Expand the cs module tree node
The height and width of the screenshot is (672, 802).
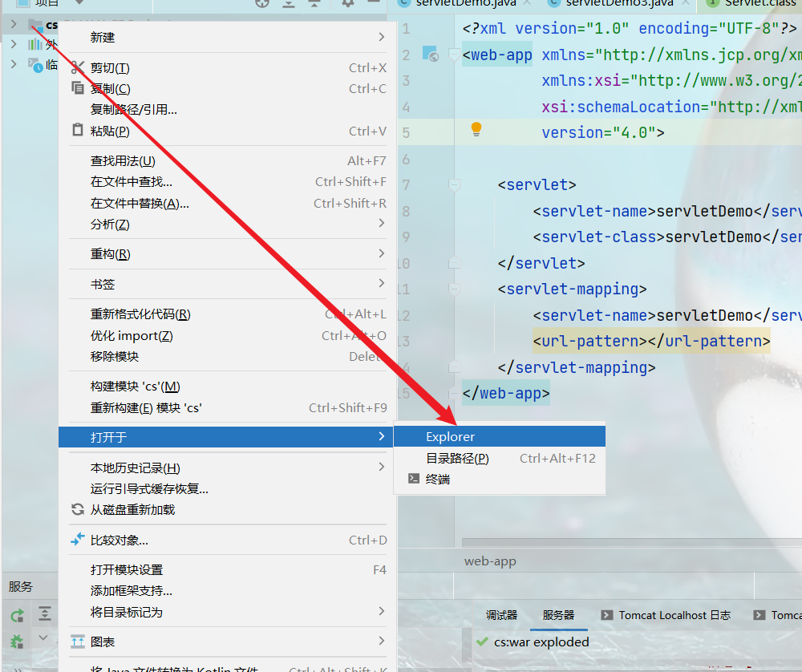[14, 24]
